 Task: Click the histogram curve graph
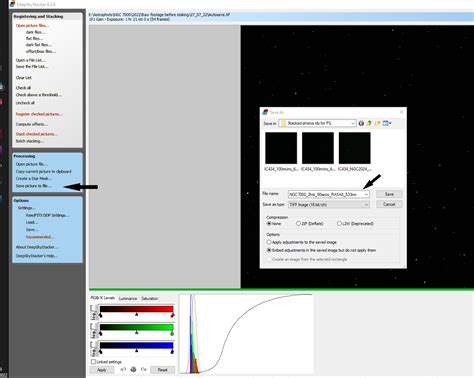[246, 333]
